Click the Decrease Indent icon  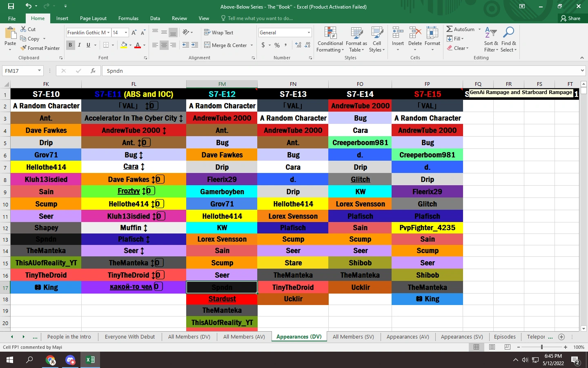[x=185, y=45]
